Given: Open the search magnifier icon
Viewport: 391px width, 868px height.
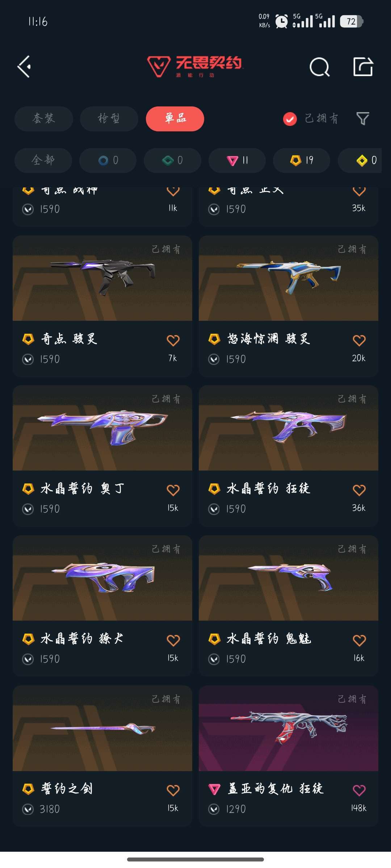Looking at the screenshot, I should pos(319,67).
